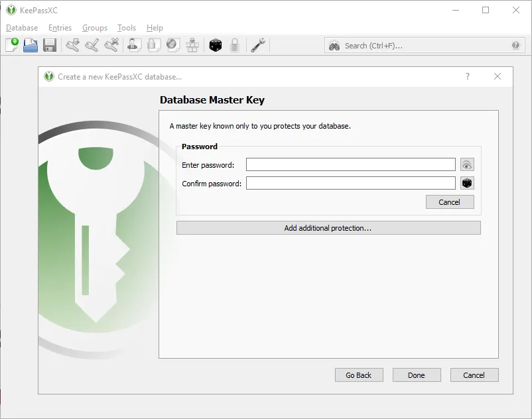Click the Perform Auto-Type toolbar icon
Viewport: 532px width, 419px height.
(192, 45)
